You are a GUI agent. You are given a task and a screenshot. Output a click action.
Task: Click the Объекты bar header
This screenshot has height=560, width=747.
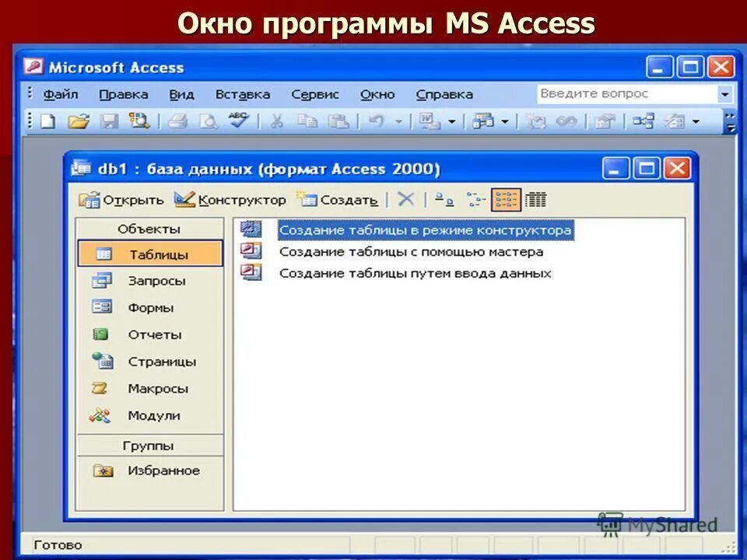click(x=149, y=229)
